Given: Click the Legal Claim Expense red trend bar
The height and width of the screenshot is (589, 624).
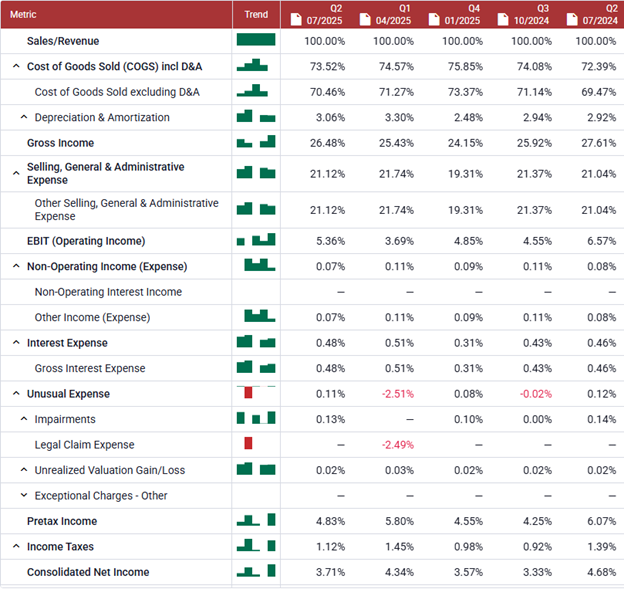Looking at the screenshot, I should (248, 444).
